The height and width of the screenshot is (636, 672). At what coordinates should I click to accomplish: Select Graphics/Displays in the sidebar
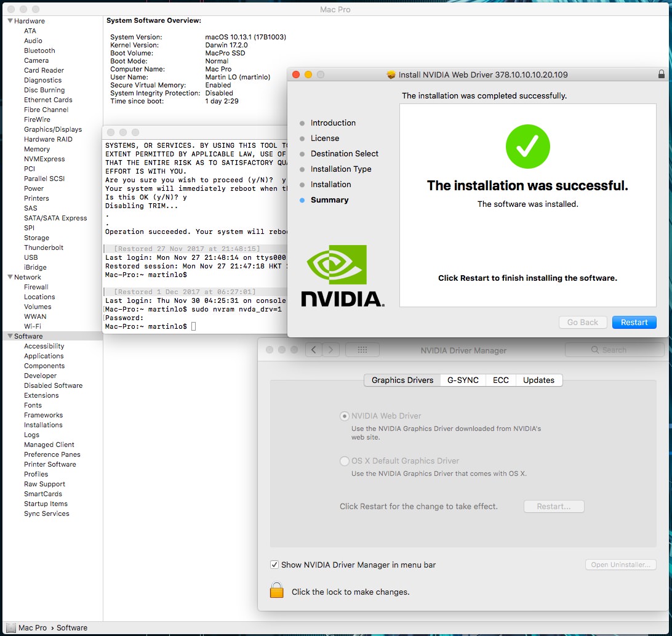point(53,129)
